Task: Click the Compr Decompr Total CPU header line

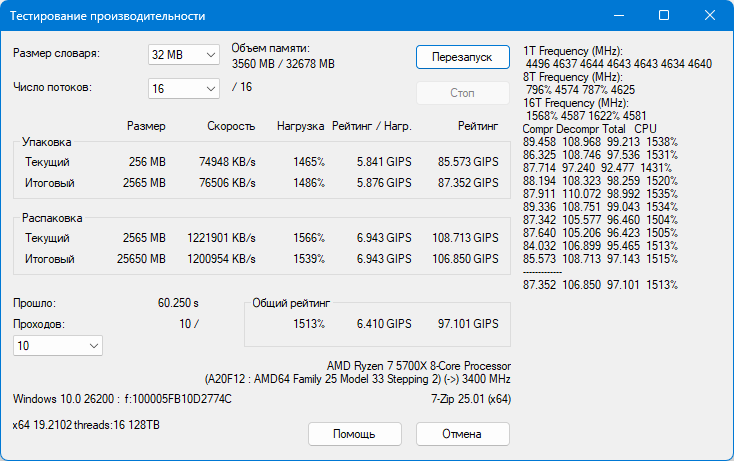Action: pyautogui.click(x=590, y=129)
